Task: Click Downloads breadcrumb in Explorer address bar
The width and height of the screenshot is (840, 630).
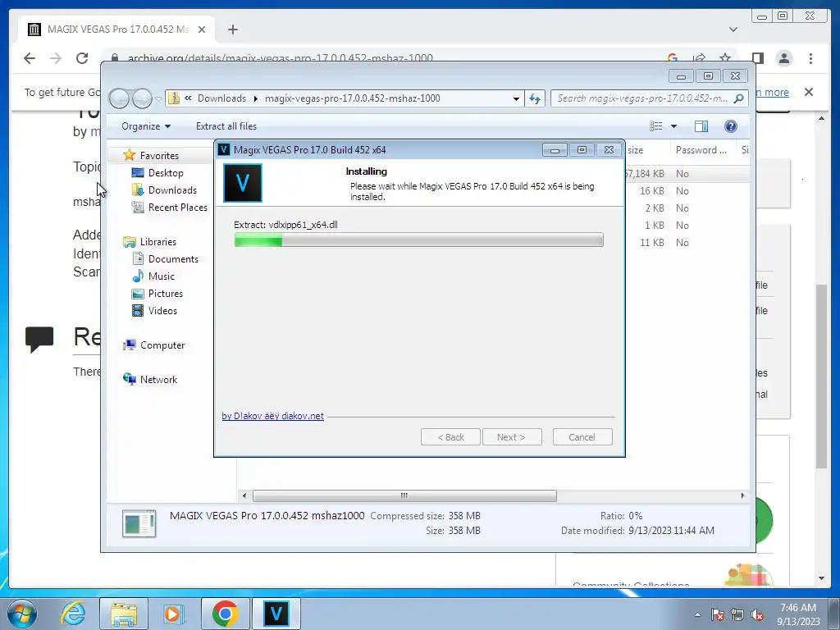Action: 221,98
